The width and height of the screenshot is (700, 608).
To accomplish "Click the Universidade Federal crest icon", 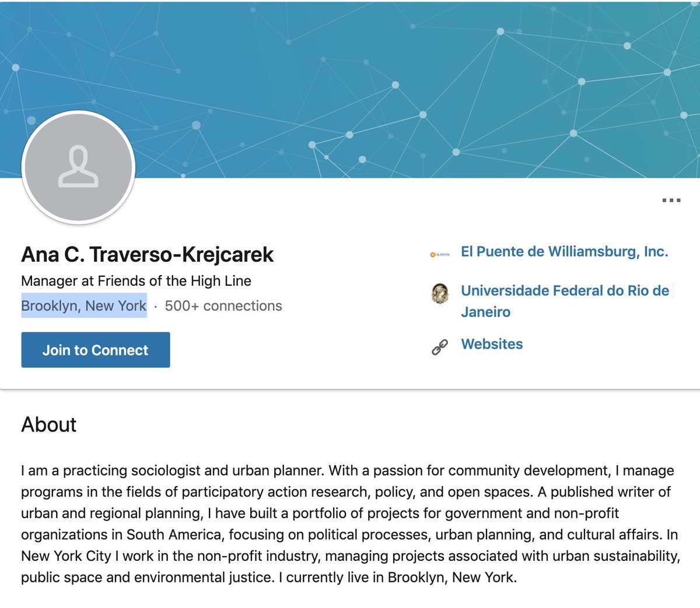I will [x=440, y=293].
